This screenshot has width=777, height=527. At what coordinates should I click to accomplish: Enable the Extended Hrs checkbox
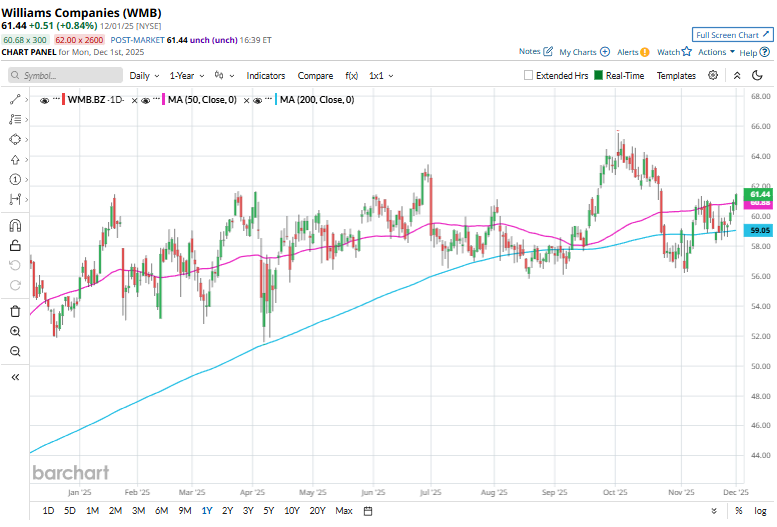click(529, 76)
